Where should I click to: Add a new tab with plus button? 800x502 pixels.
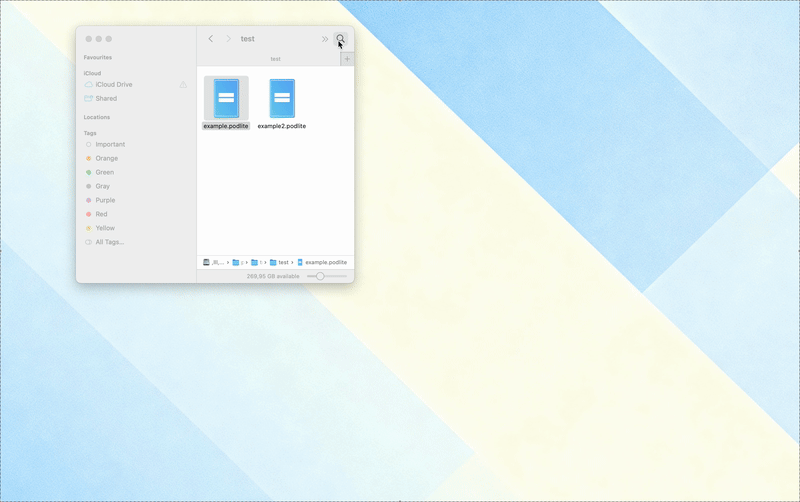pos(347,59)
